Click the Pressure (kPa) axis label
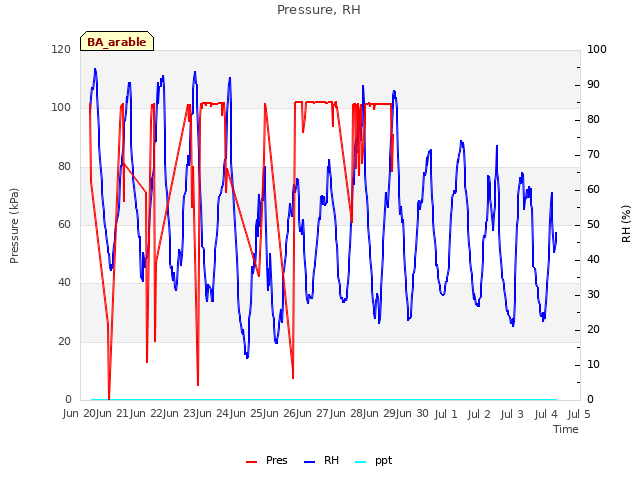640x480 pixels. click(14, 226)
